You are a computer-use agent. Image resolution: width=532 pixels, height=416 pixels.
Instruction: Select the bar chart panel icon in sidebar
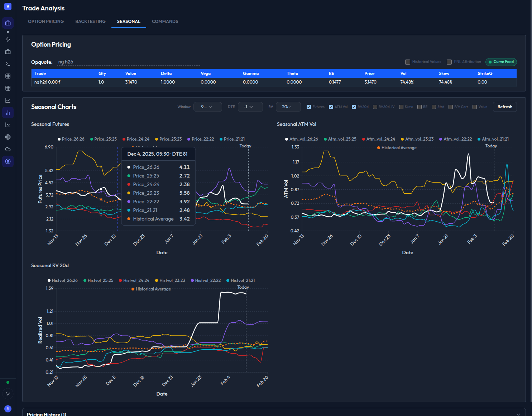click(x=8, y=113)
